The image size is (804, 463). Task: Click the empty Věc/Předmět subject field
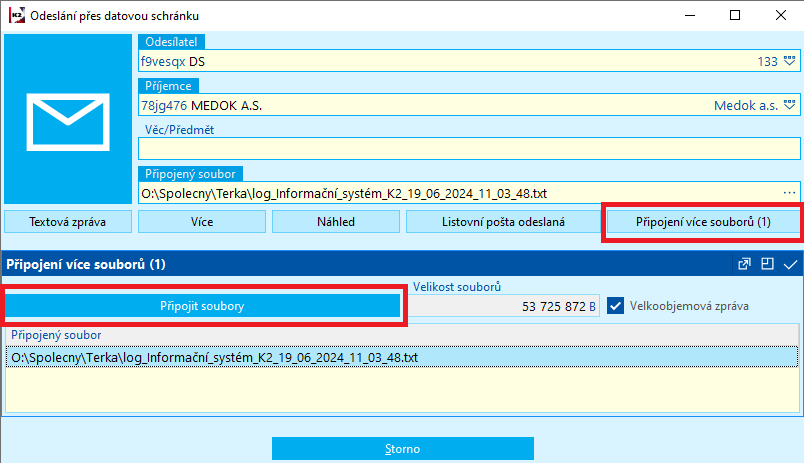coord(469,149)
